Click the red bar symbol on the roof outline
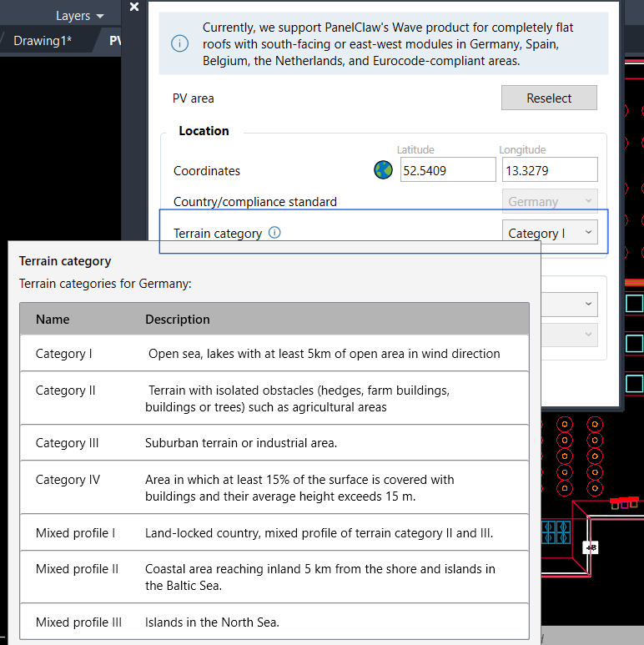This screenshot has height=645, width=644. (624, 502)
